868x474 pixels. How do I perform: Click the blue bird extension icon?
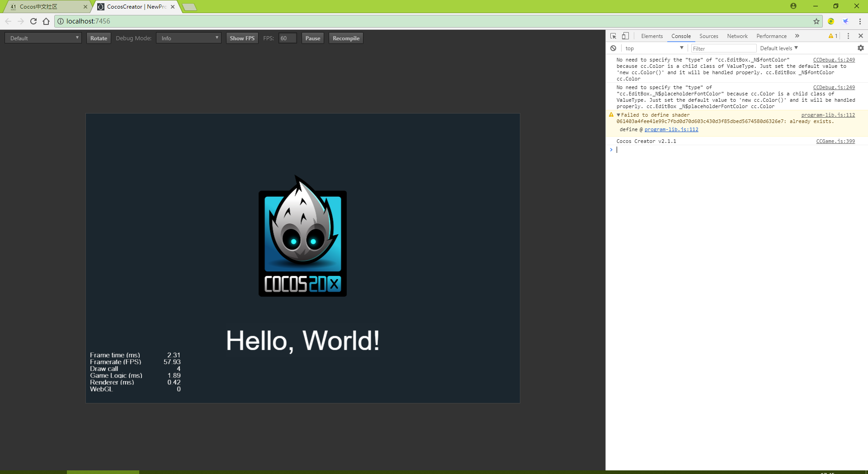(845, 21)
